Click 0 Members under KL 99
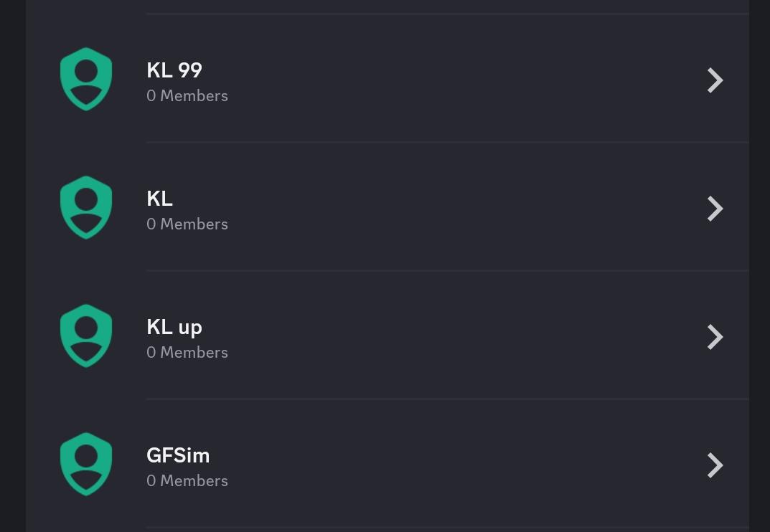770x532 pixels. [x=187, y=95]
